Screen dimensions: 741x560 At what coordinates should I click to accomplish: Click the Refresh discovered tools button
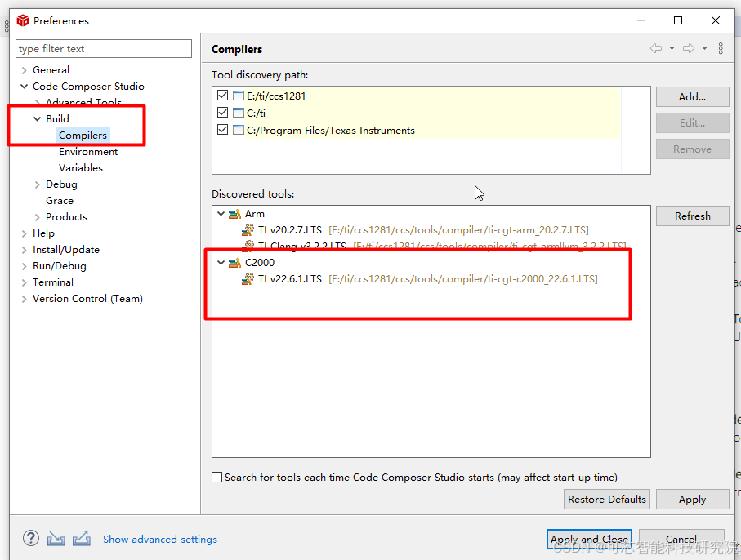692,216
